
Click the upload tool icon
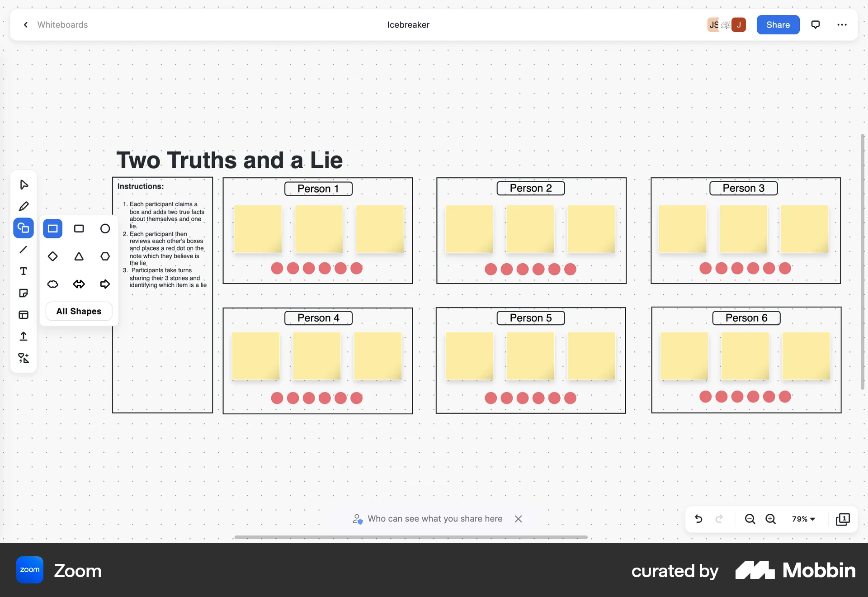[23, 336]
